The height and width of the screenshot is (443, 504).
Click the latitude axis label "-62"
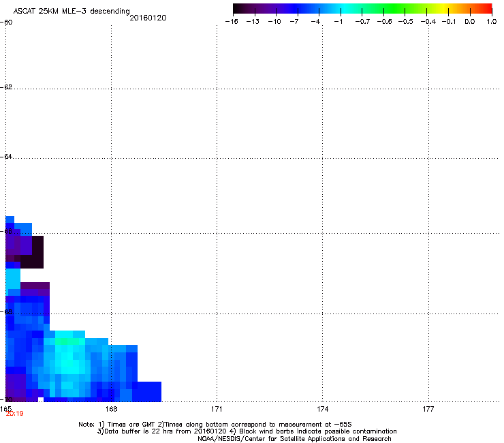6,87
